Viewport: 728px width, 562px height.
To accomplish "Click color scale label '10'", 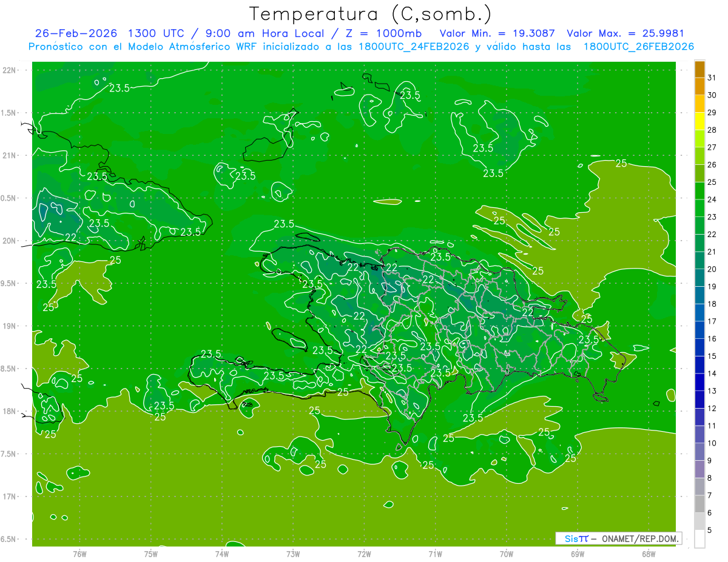I will pyautogui.click(x=712, y=443).
